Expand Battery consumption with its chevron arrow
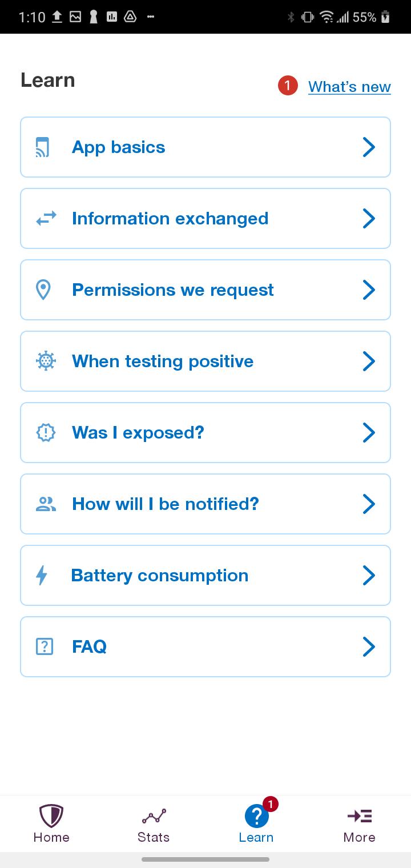The height and width of the screenshot is (868, 411). pos(369,576)
